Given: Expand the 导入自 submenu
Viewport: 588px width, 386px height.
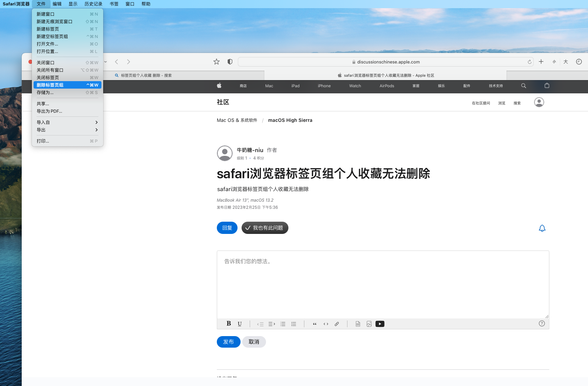Looking at the screenshot, I should (x=68, y=122).
